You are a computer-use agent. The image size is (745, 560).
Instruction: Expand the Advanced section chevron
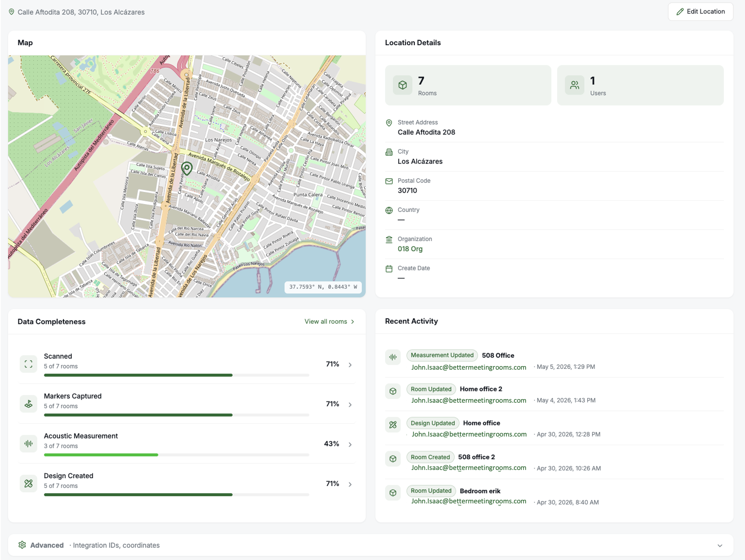pos(719,545)
